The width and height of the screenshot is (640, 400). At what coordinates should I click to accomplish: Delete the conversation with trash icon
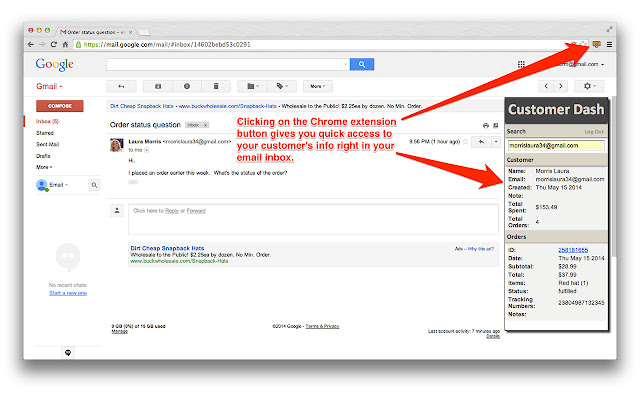click(216, 86)
